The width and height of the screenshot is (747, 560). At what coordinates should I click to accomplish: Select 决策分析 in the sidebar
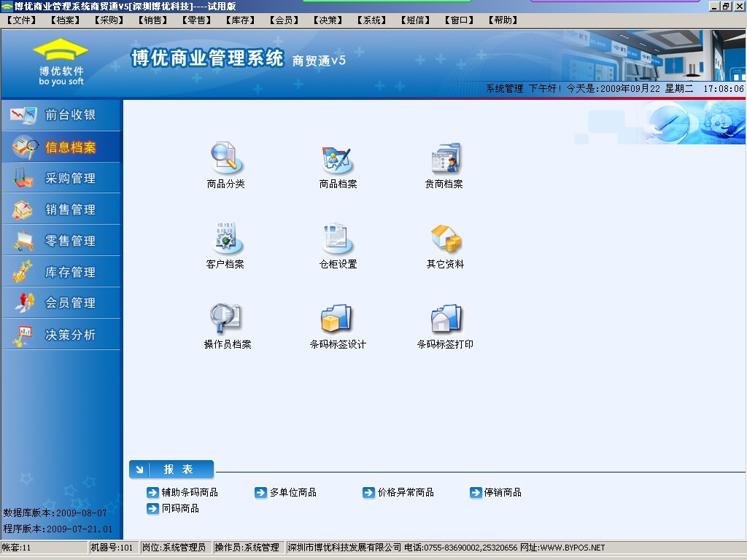point(61,335)
